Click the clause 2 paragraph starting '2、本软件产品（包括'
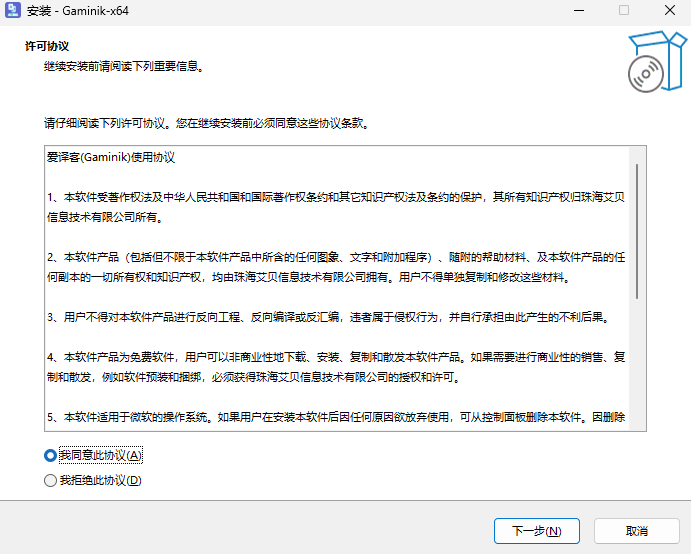691x554 pixels. coord(336,267)
